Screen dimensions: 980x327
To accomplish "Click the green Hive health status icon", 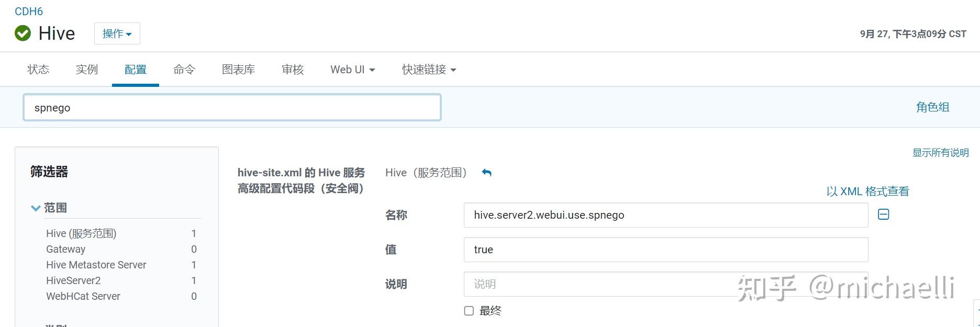I will click(x=23, y=33).
